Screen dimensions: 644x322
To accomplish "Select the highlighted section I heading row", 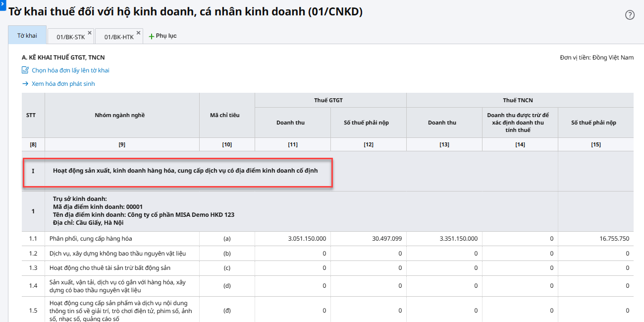I will (x=185, y=171).
